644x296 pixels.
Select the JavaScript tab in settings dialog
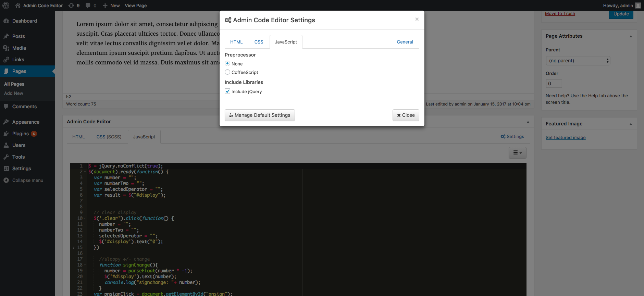286,42
